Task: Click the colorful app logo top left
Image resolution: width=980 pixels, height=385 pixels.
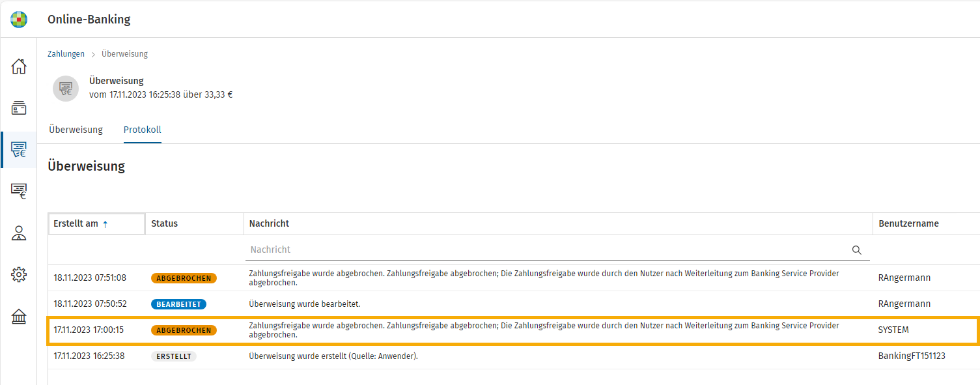Action: coord(19,20)
